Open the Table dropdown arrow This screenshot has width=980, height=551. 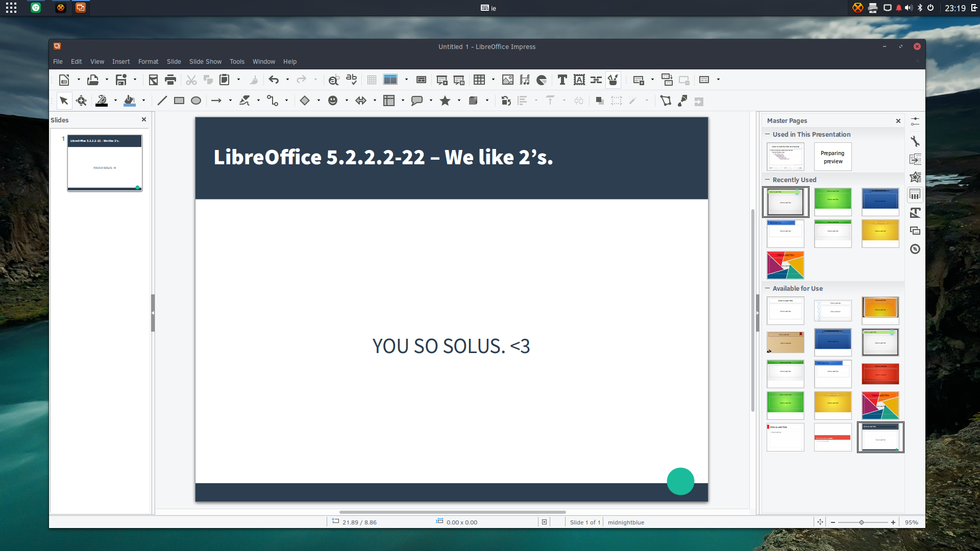coord(493,80)
